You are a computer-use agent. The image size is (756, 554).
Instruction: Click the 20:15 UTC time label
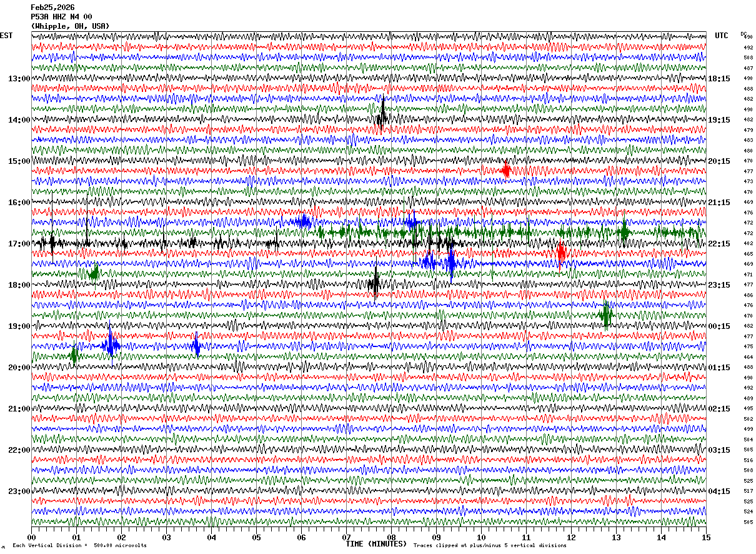tap(719, 161)
